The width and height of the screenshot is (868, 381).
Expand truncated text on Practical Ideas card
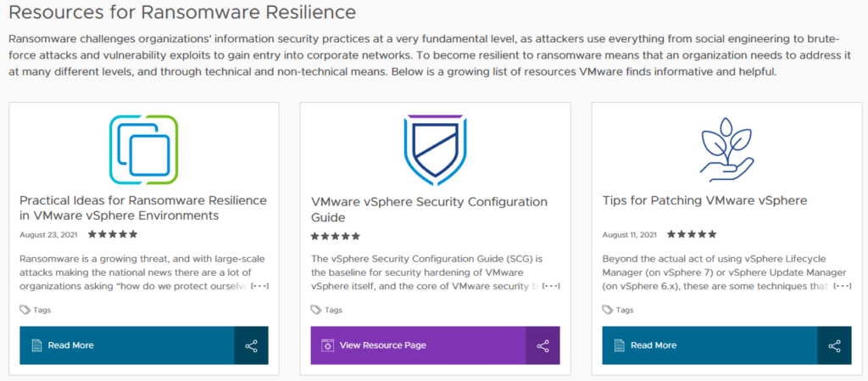pos(259,286)
